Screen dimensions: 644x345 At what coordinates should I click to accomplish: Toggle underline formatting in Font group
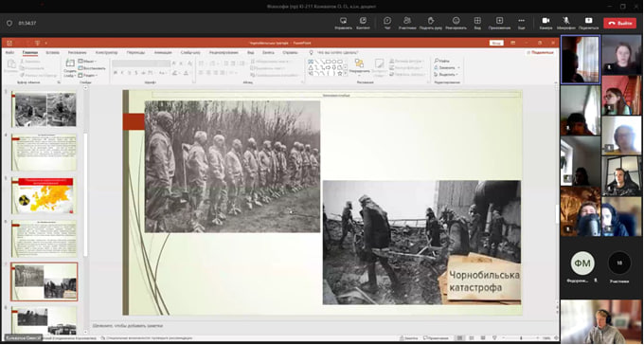(130, 73)
